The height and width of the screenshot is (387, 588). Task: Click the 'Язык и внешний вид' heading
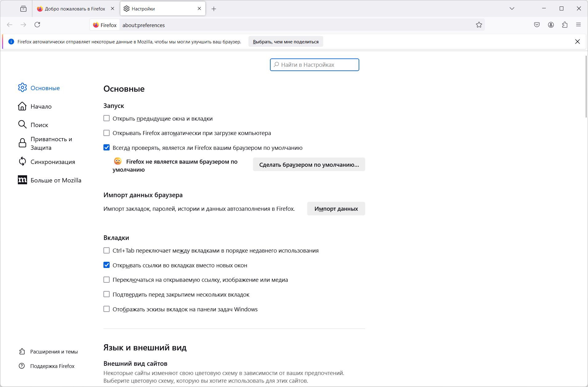click(x=145, y=347)
